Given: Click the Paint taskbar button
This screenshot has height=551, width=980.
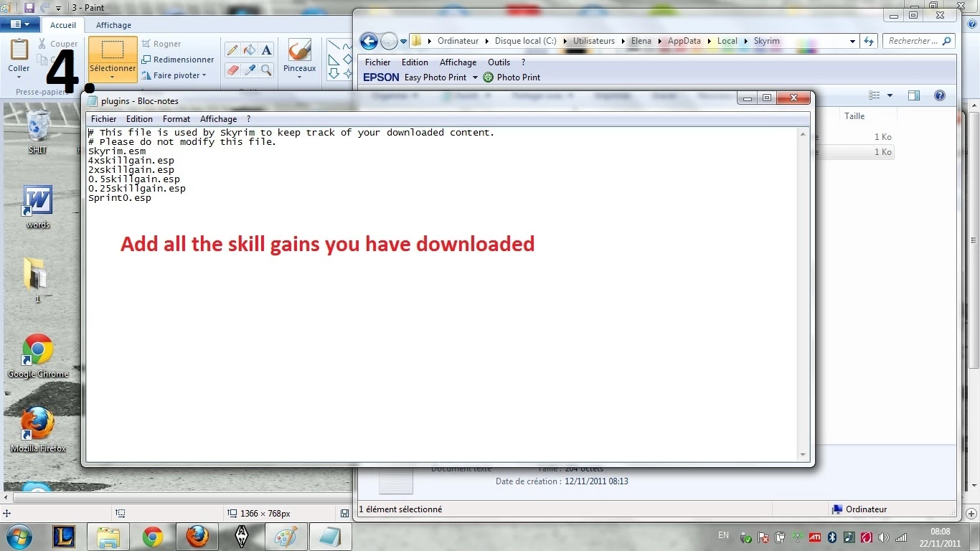Looking at the screenshot, I should [x=286, y=537].
